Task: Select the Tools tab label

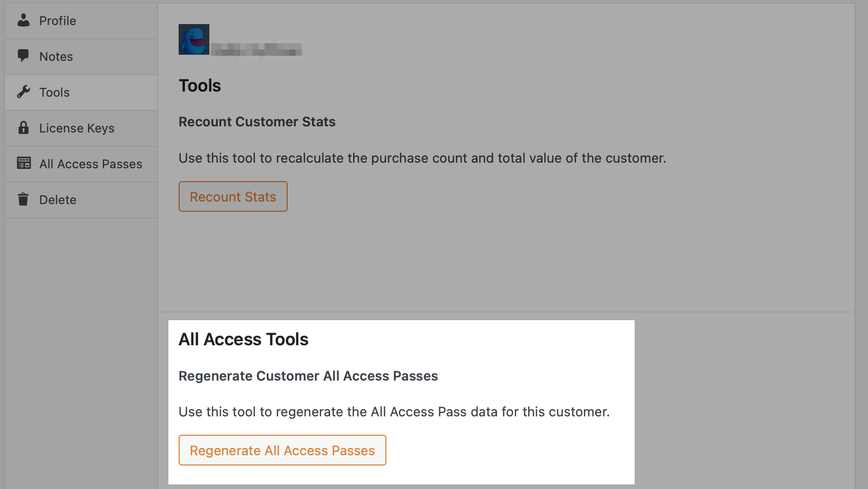Action: click(54, 93)
